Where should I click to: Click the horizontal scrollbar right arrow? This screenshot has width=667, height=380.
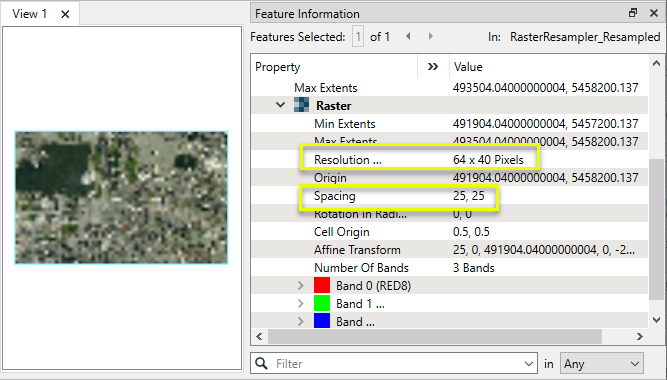pyautogui.click(x=640, y=336)
